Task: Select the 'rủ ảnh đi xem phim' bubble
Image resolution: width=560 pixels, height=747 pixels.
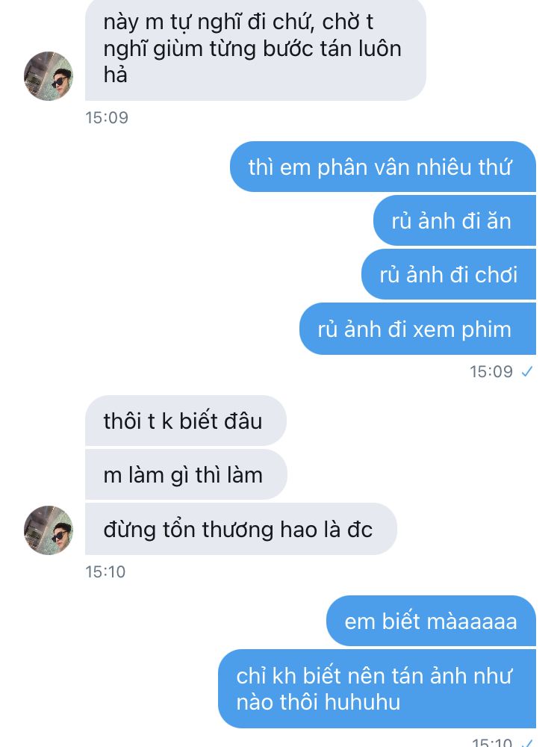Action: pyautogui.click(x=417, y=329)
